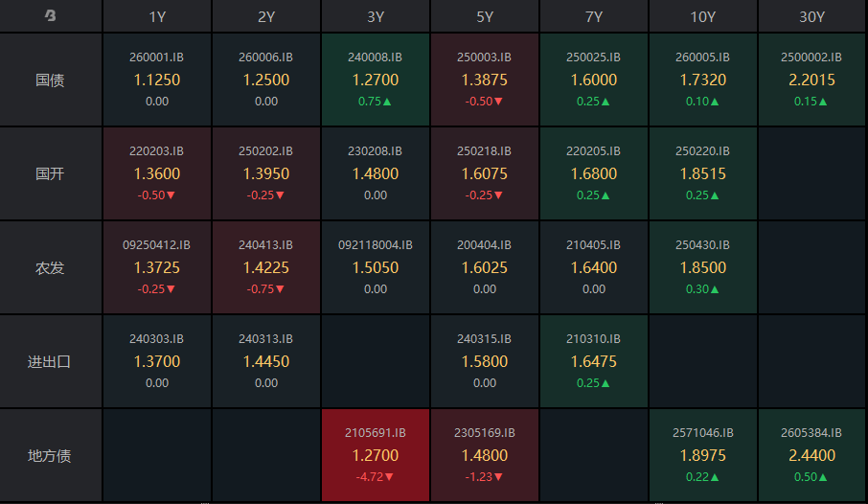Select bond 210310.IB yielding 1.6475
Viewport: 868px width, 504px height.
pyautogui.click(x=594, y=361)
